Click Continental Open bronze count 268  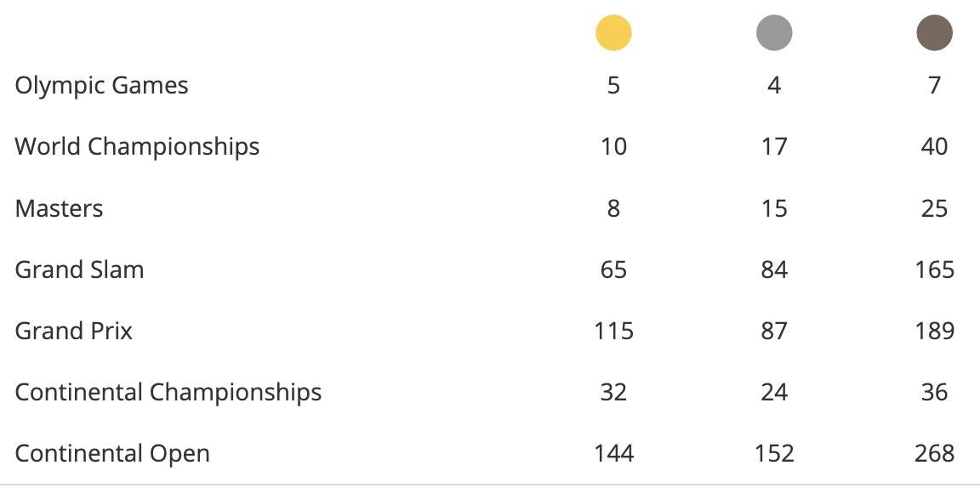[934, 454]
